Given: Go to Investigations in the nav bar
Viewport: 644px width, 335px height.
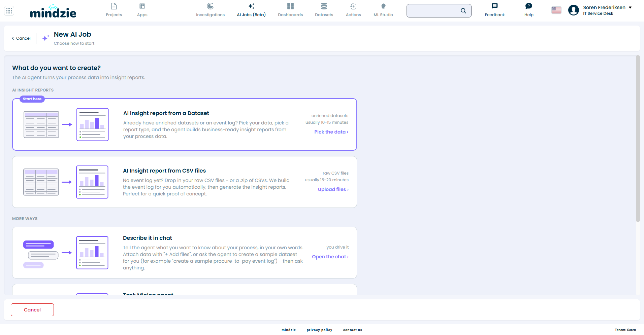Looking at the screenshot, I should [210, 15].
